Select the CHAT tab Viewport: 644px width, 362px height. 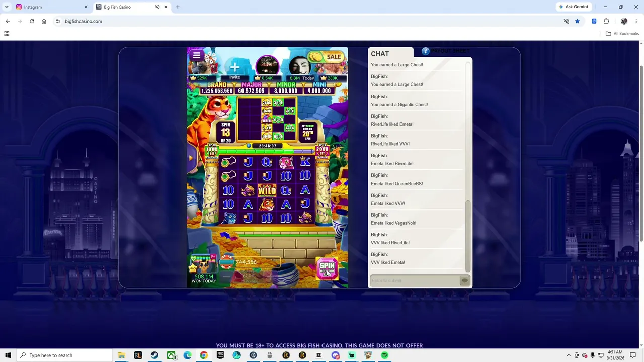(x=380, y=54)
